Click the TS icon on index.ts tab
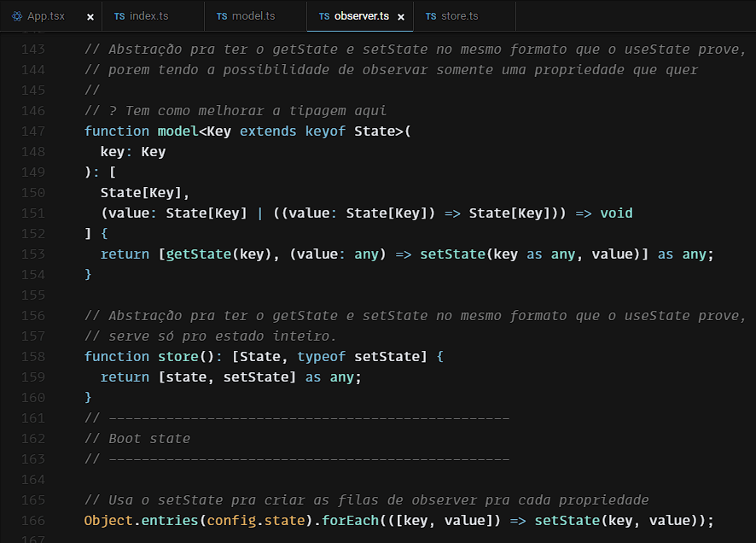Viewport: 756px width, 543px height. (x=119, y=16)
